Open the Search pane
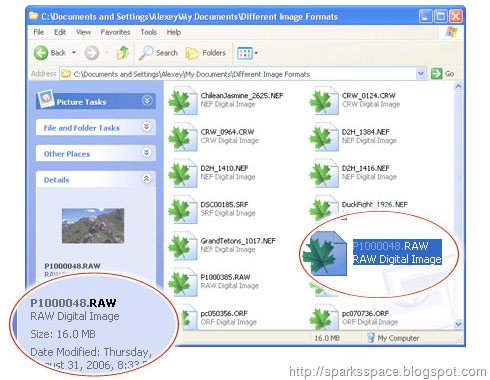Screen dimensions: 490x380 point(158,53)
